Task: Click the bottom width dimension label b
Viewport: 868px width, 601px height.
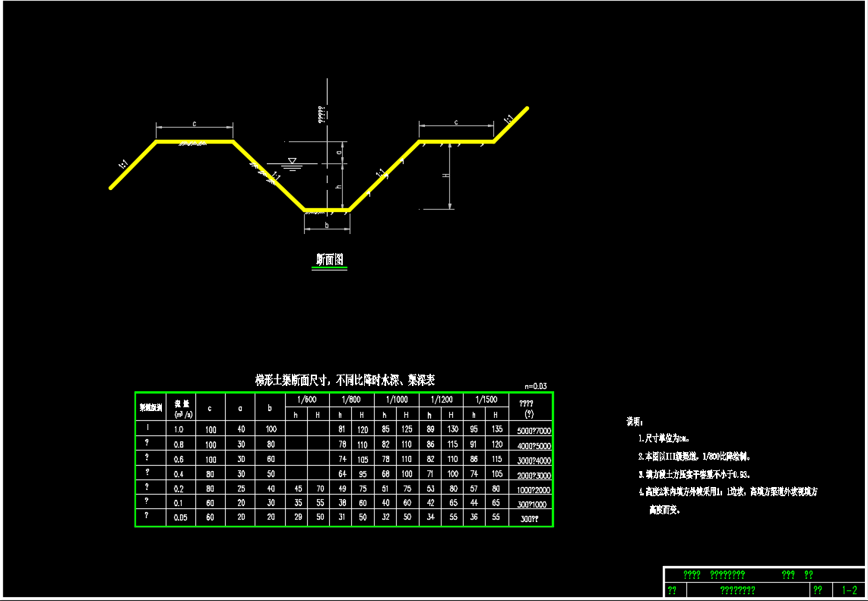Action: coord(326,226)
